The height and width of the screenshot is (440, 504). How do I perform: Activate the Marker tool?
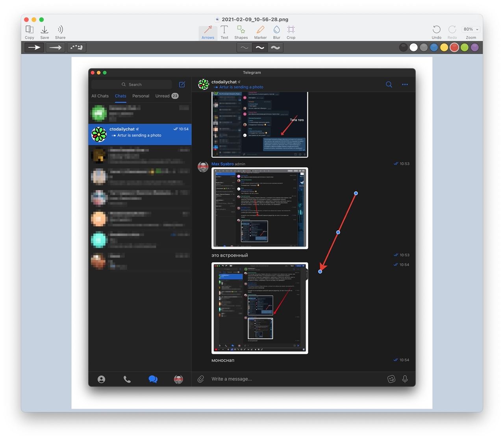click(x=260, y=32)
